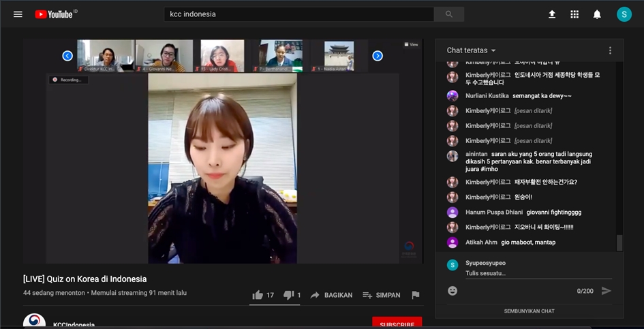
Task: Like the video with thumbs up
Action: point(258,295)
